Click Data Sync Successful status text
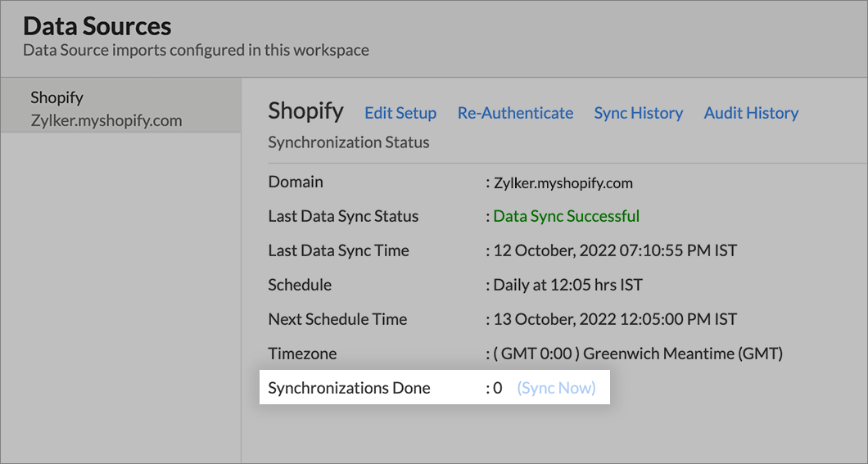Screen dimensions: 868x464 [x=567, y=216]
